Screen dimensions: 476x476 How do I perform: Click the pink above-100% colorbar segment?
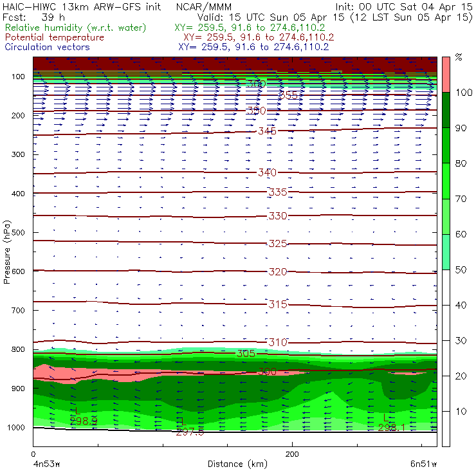point(446,75)
